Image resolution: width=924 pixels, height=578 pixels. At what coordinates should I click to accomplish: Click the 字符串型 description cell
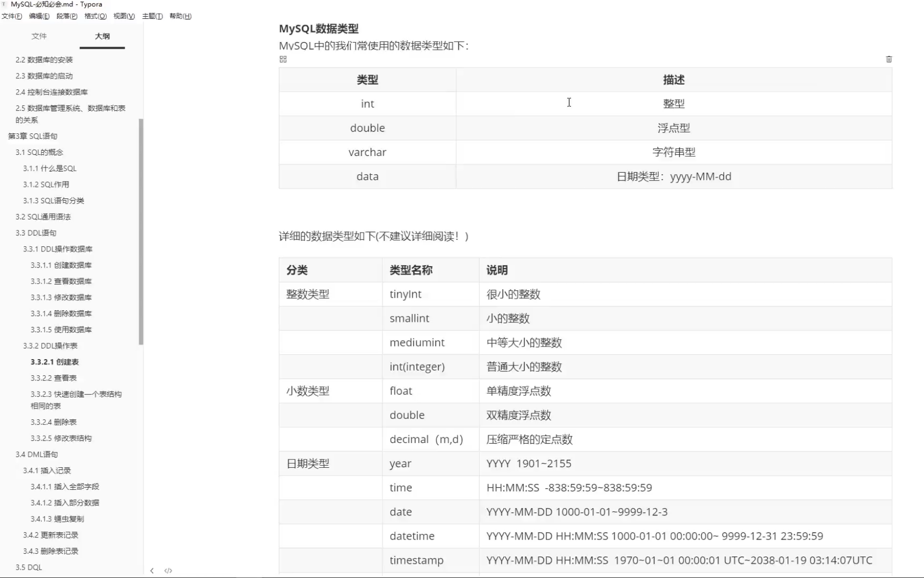pos(674,152)
